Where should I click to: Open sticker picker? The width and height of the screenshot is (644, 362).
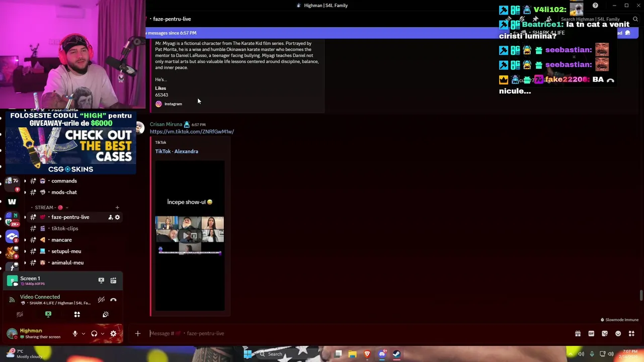point(605,333)
